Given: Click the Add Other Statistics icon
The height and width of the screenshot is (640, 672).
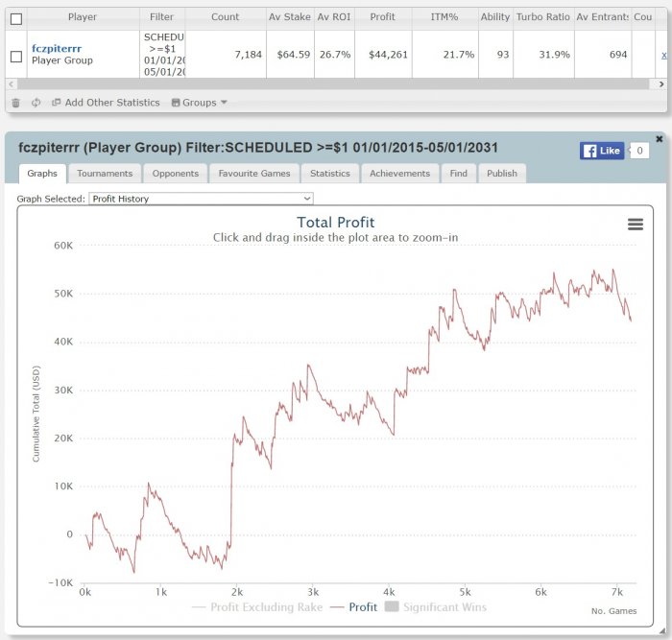Looking at the screenshot, I should 56,103.
